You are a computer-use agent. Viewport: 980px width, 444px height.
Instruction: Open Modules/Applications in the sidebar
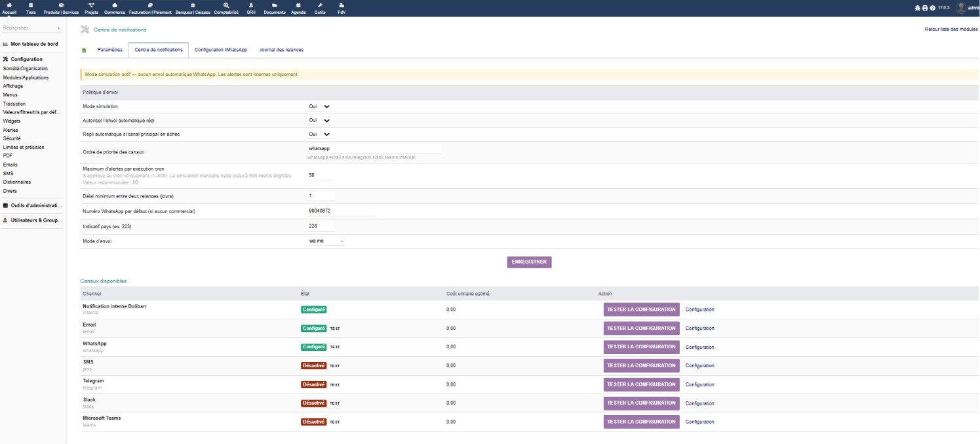click(x=26, y=77)
